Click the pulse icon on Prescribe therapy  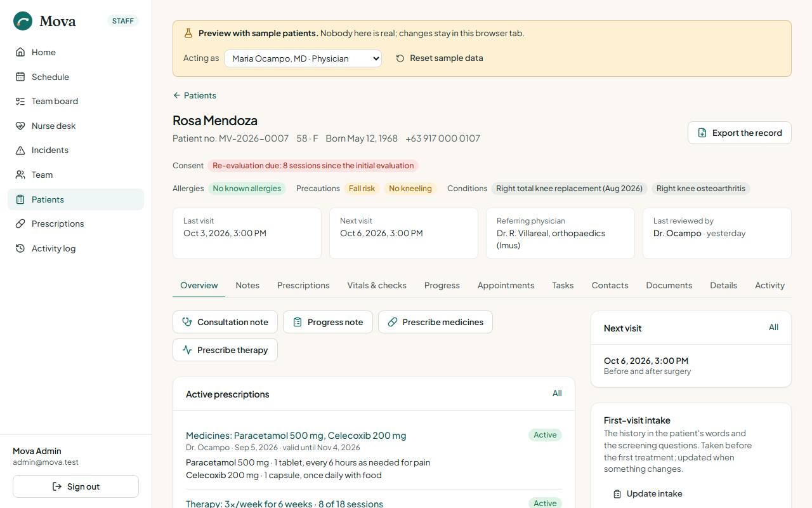click(187, 350)
